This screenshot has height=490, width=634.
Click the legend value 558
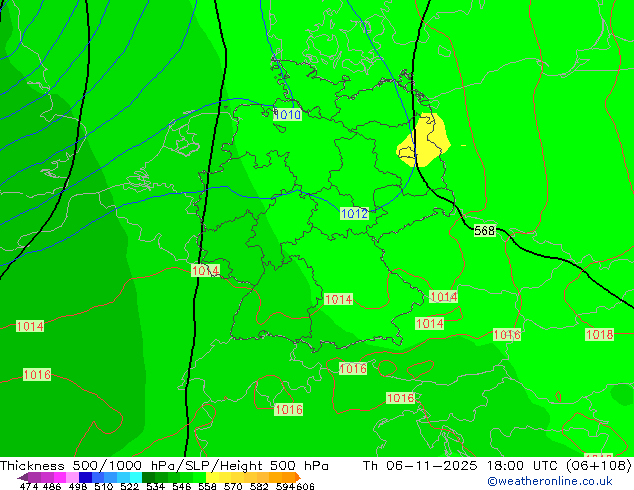click(x=207, y=486)
